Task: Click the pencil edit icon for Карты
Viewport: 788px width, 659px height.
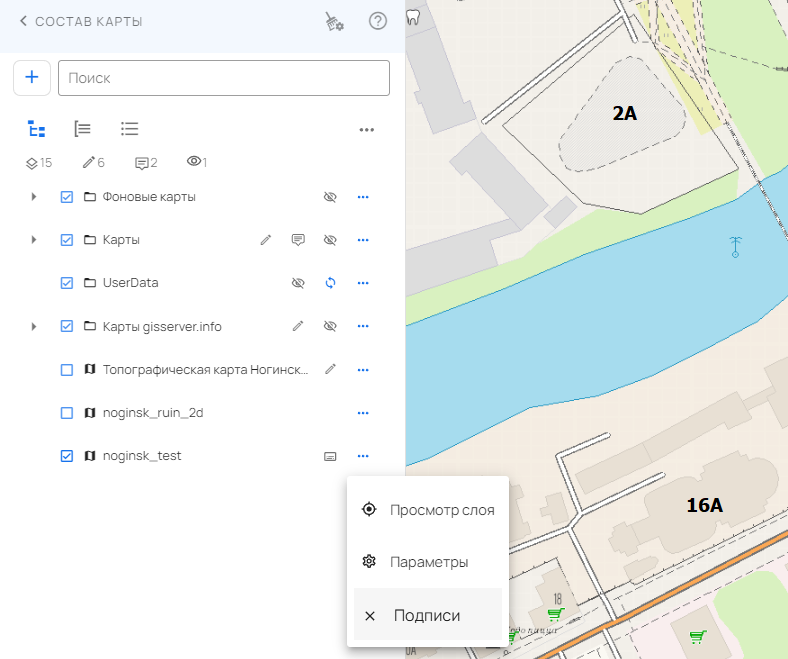Action: pos(266,240)
